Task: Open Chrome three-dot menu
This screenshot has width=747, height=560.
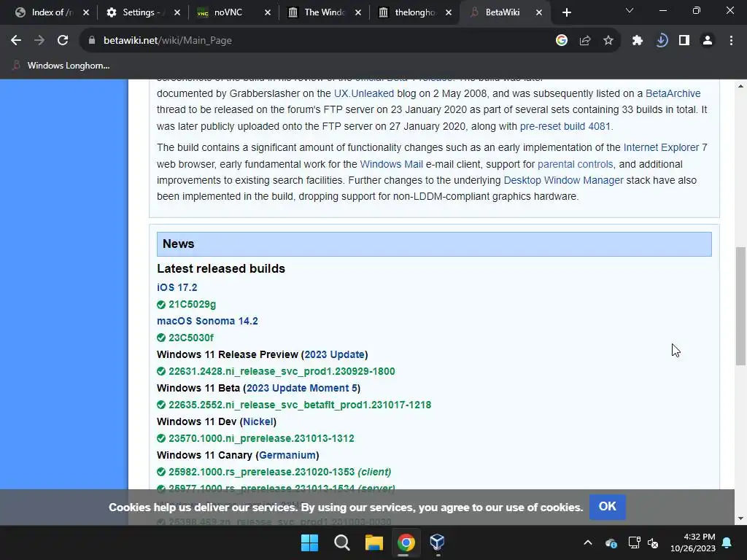Action: 731,41
